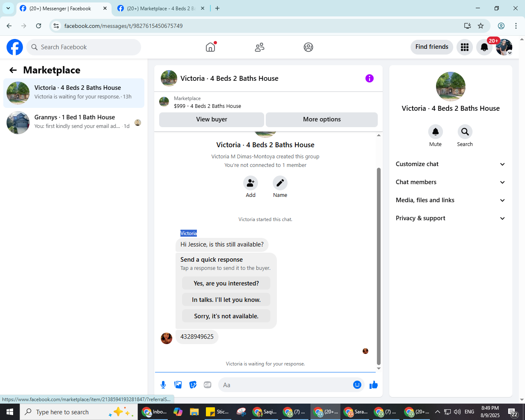
Task: Expand Media, files and links section
Action: click(x=450, y=200)
